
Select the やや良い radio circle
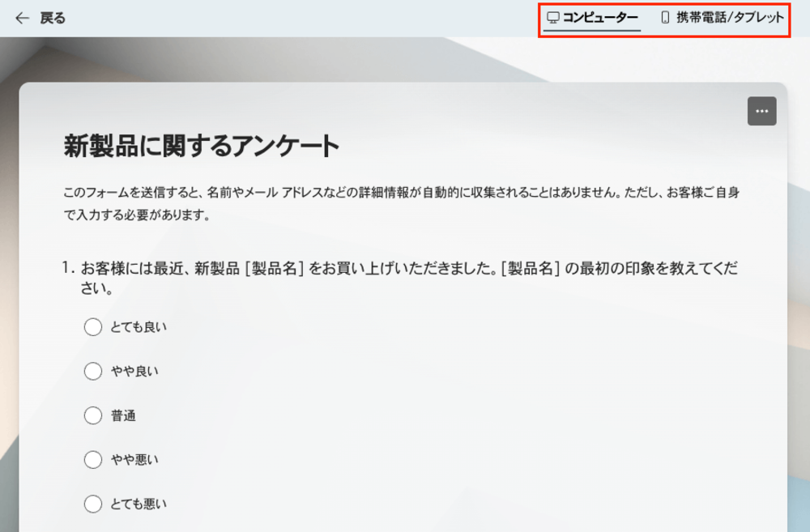pyautogui.click(x=93, y=372)
